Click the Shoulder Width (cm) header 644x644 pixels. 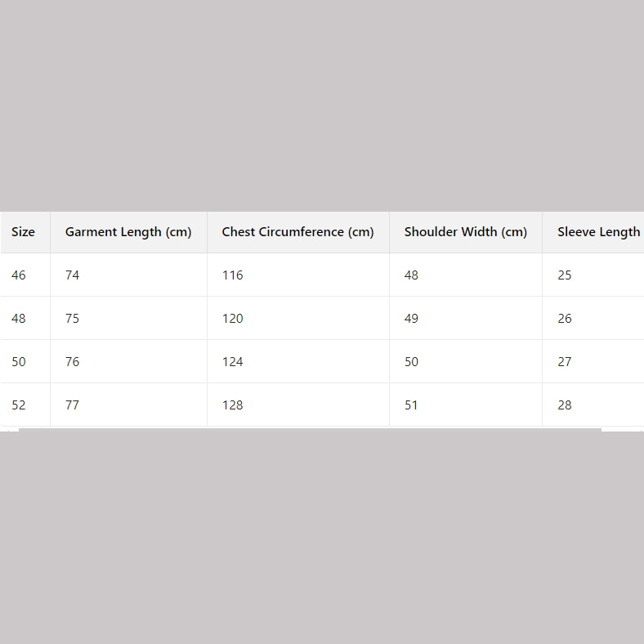tap(465, 232)
